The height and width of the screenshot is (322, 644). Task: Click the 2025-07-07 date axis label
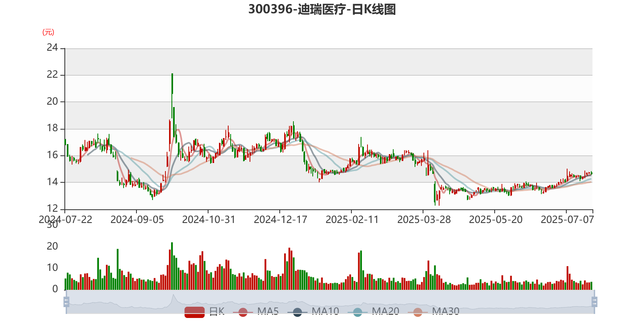point(567,220)
